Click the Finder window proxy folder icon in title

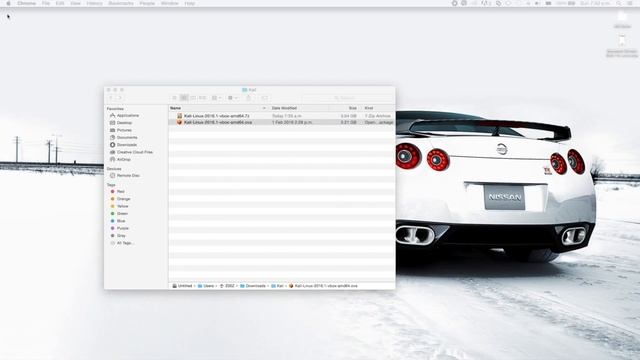click(244, 90)
